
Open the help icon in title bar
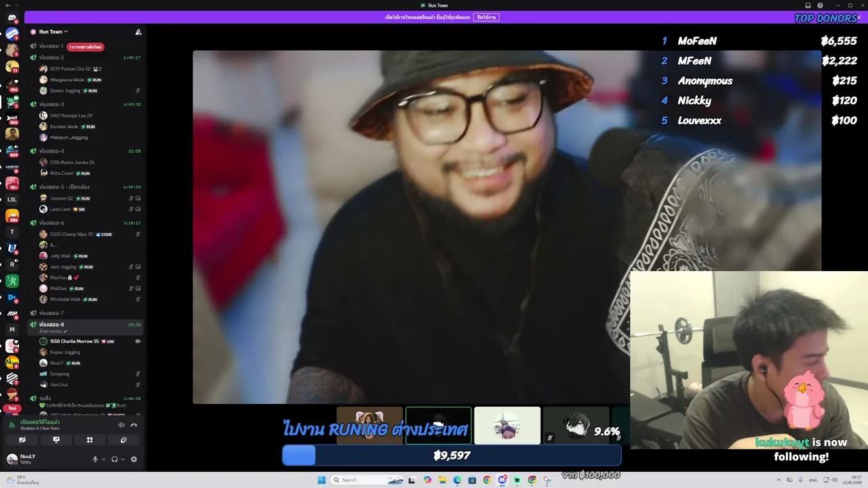pos(820,5)
